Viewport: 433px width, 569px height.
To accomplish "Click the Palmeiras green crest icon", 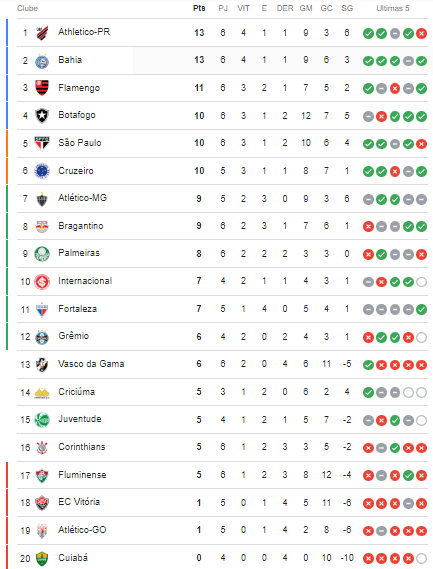I will pyautogui.click(x=42, y=254).
